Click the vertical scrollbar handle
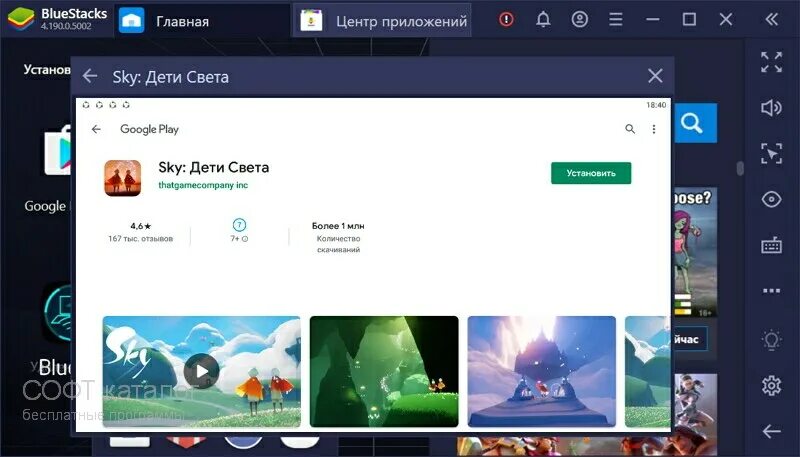Screen dimensions: 800x457 (x=740, y=168)
